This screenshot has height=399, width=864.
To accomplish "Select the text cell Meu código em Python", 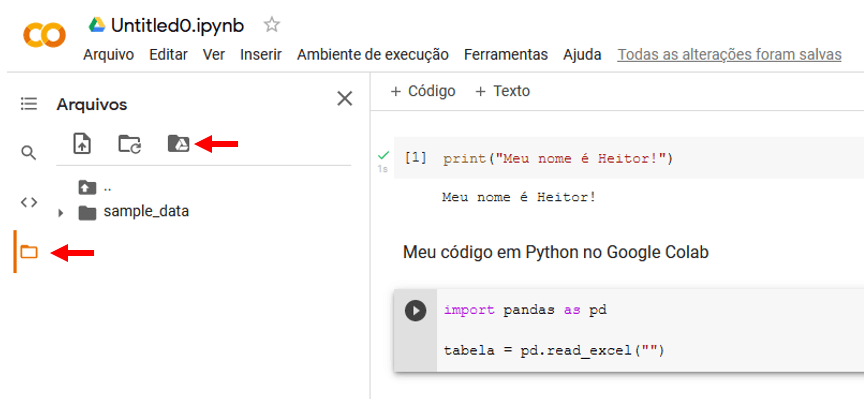I will pyautogui.click(x=555, y=252).
